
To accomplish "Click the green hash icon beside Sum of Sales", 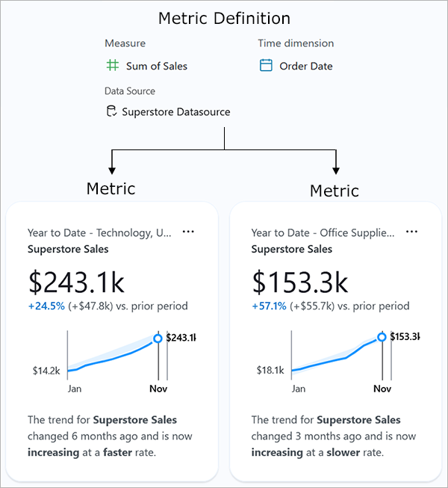I will point(112,66).
